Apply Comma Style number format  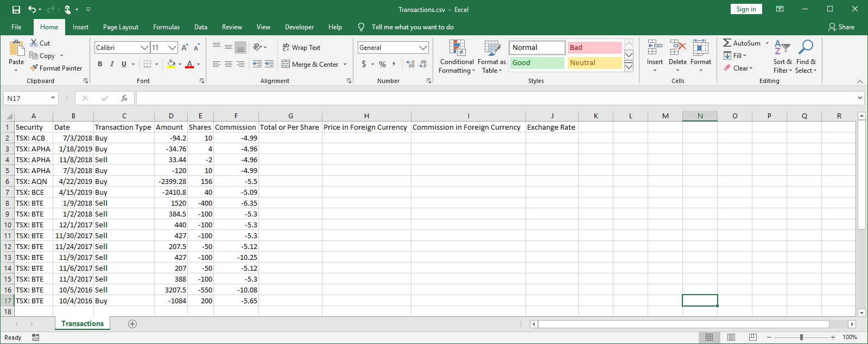coord(394,64)
